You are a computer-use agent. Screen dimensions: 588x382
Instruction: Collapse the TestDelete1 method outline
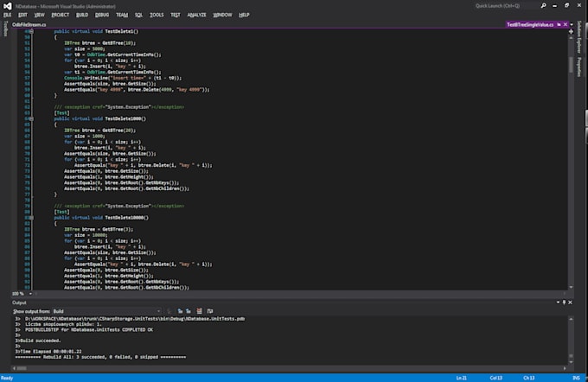click(x=31, y=31)
